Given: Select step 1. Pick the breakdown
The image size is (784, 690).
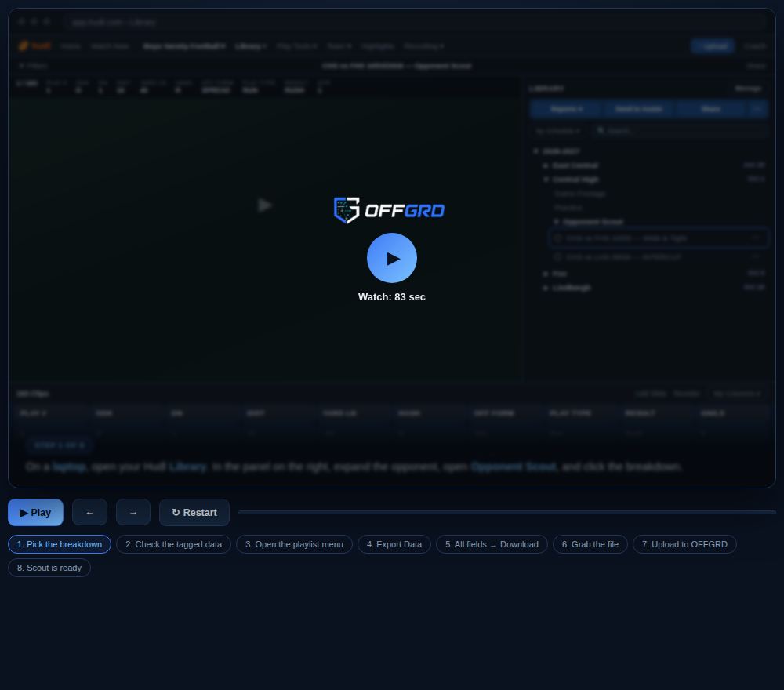Looking at the screenshot, I should pos(60,544).
